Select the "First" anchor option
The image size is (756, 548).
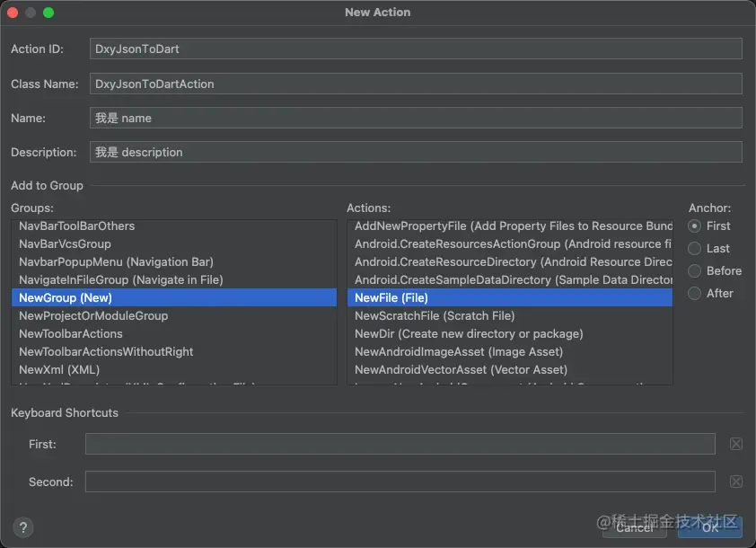[695, 225]
